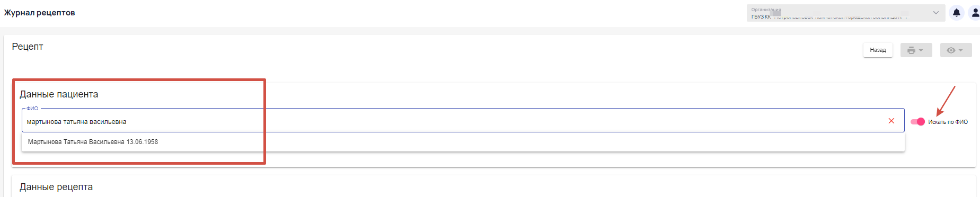Click the Данные рецепта section header

[x=56, y=187]
